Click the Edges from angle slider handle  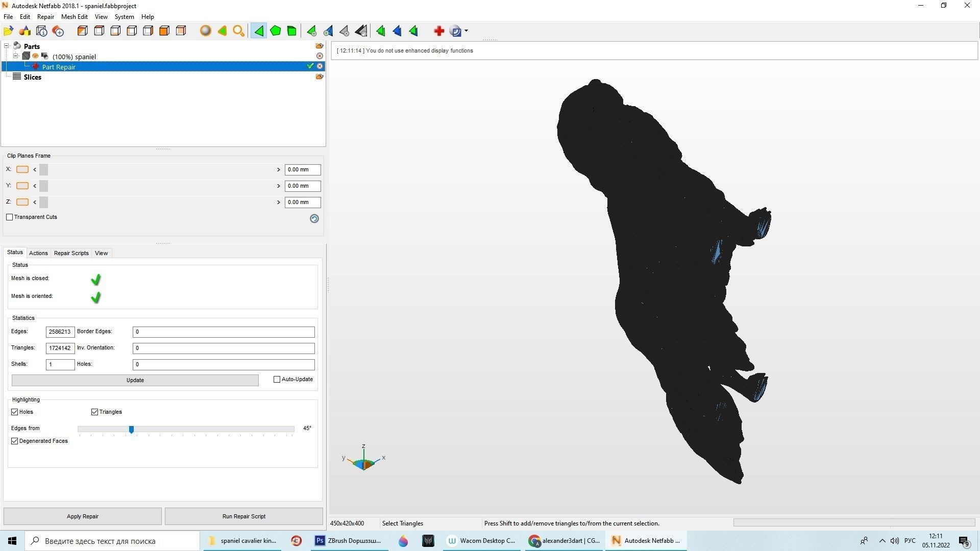click(131, 430)
